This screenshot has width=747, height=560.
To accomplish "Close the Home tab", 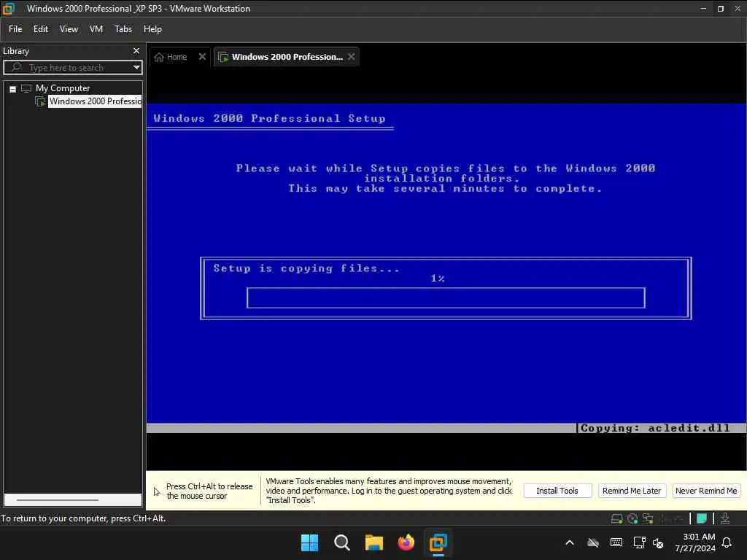I will tap(202, 57).
